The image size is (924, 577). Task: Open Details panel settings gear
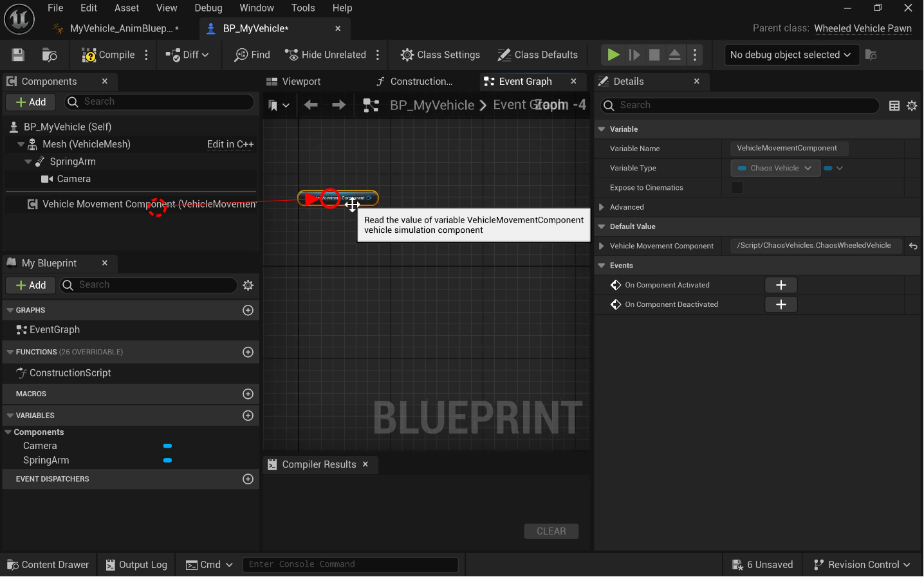tap(912, 105)
